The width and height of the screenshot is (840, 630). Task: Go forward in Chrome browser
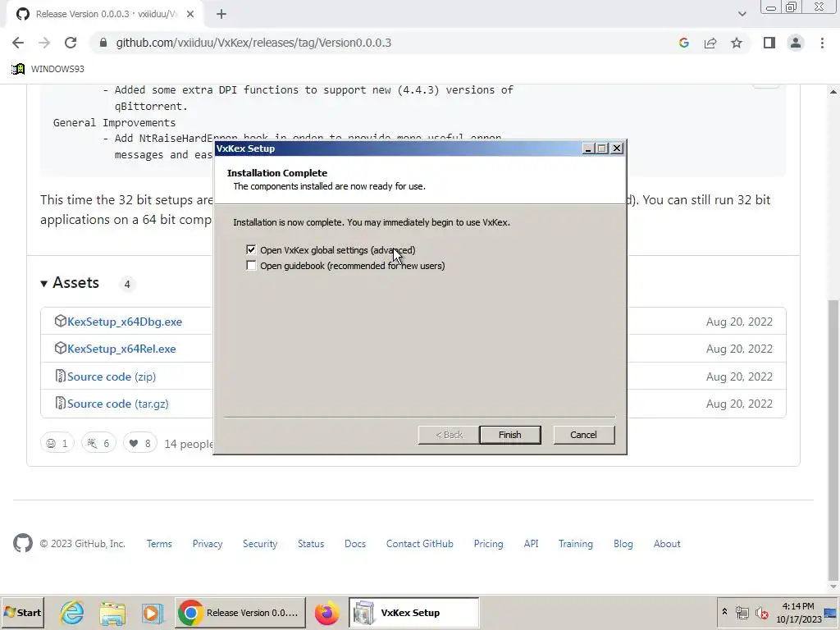coord(44,43)
